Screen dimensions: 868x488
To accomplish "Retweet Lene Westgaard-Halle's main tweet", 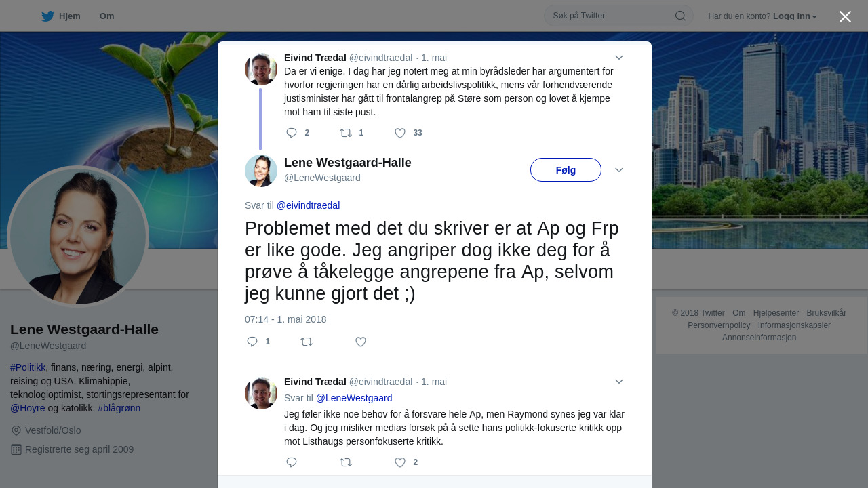I will (307, 342).
